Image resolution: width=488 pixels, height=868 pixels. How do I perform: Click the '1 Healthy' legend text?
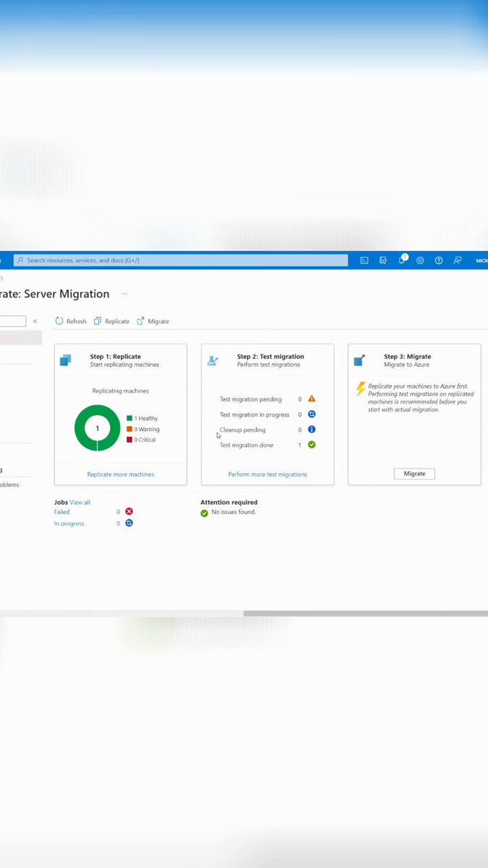pos(146,418)
